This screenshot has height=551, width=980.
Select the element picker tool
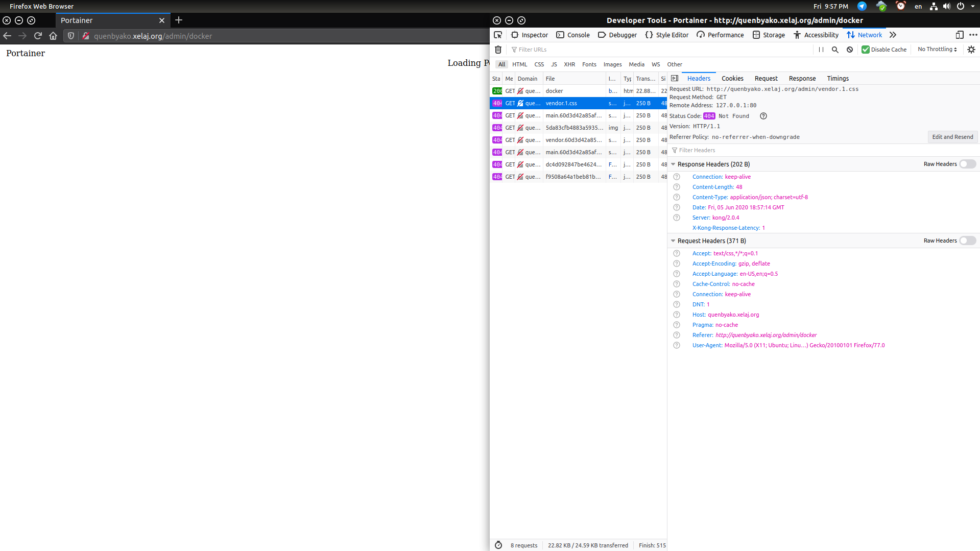tap(498, 35)
